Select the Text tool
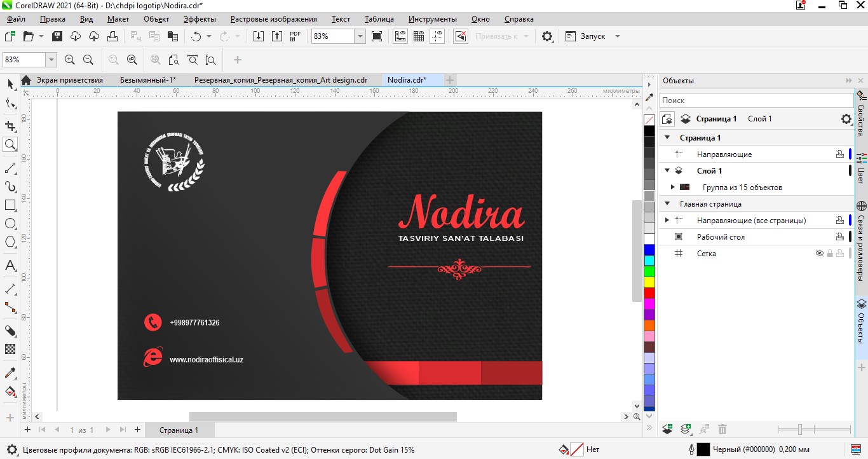This screenshot has width=868, height=459. click(10, 266)
